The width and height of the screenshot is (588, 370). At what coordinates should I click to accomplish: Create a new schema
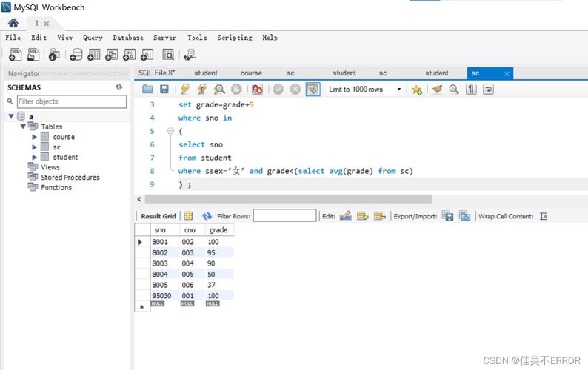point(76,55)
